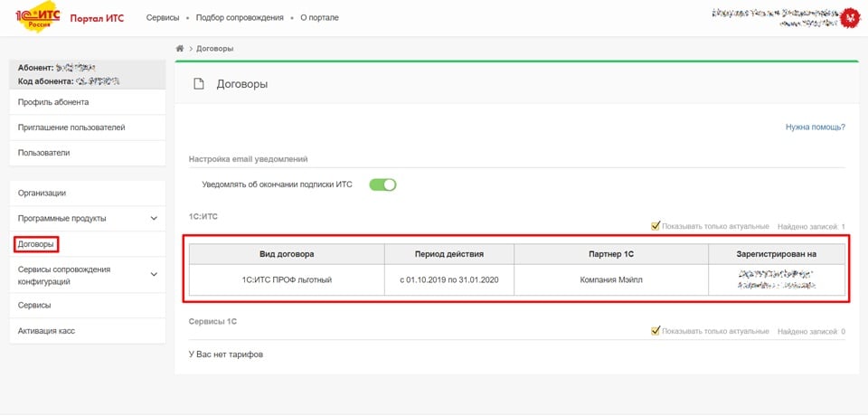Click the Период действия column header

click(x=448, y=254)
